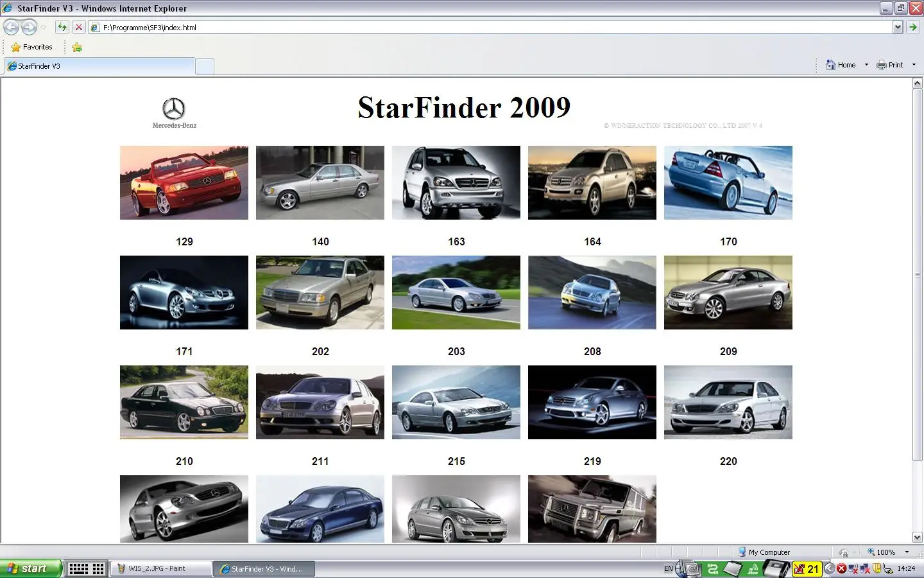The height and width of the screenshot is (578, 924).
Task: Click the address bar showing index.html
Action: [492, 28]
